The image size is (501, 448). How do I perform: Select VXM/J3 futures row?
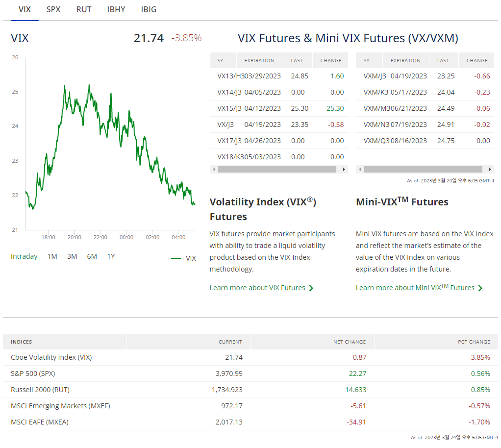(x=425, y=76)
